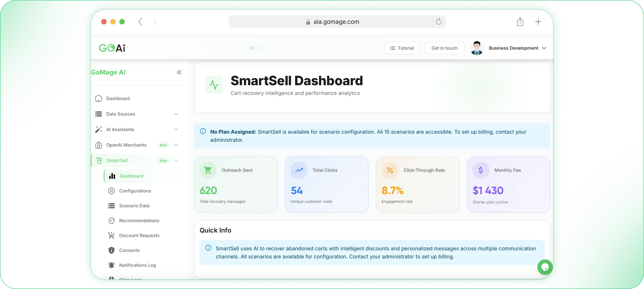Image resolution: width=644 pixels, height=289 pixels.
Task: Click the Click-Through Rate percent icon
Action: pyautogui.click(x=390, y=170)
